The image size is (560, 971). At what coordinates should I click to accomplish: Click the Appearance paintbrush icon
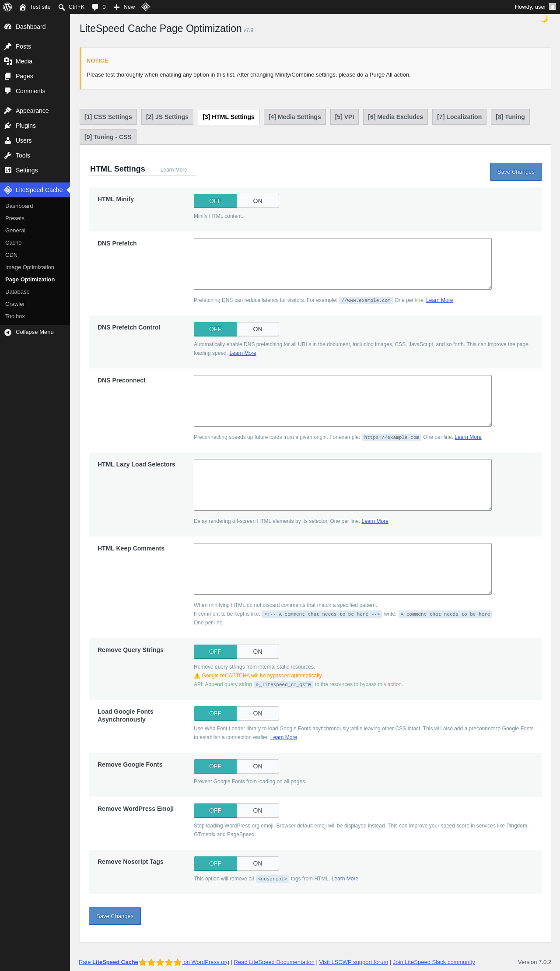click(x=8, y=111)
